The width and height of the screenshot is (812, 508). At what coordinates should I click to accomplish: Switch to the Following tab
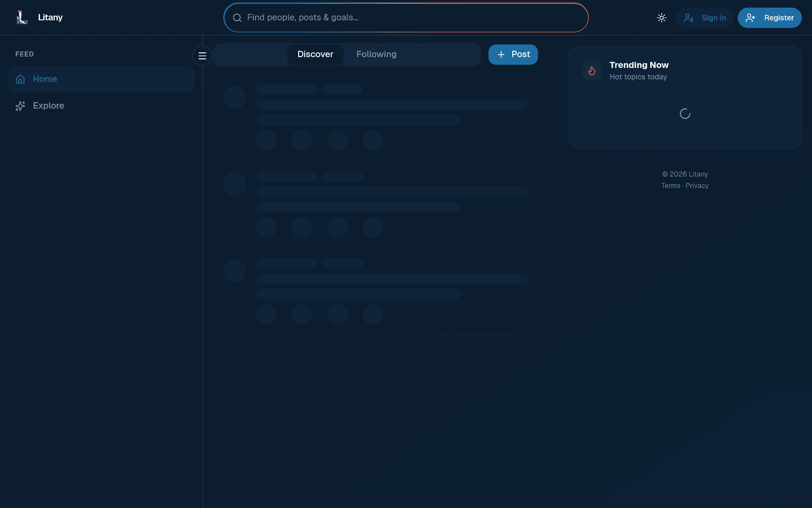pos(376,54)
